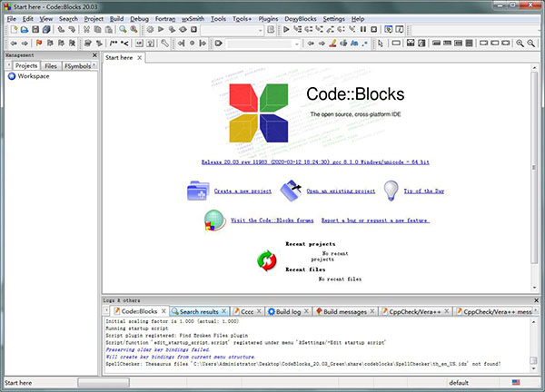Toggle the regex search option icon

tap(365, 43)
